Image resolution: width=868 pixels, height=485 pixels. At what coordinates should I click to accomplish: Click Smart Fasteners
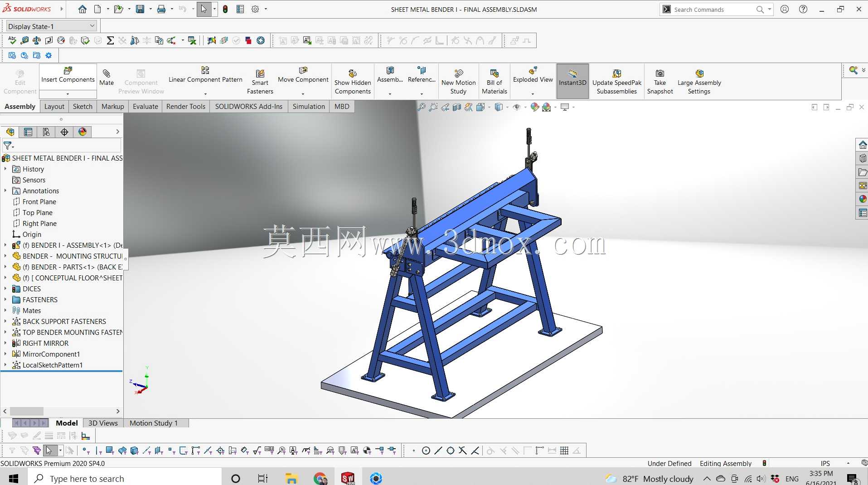tap(260, 82)
